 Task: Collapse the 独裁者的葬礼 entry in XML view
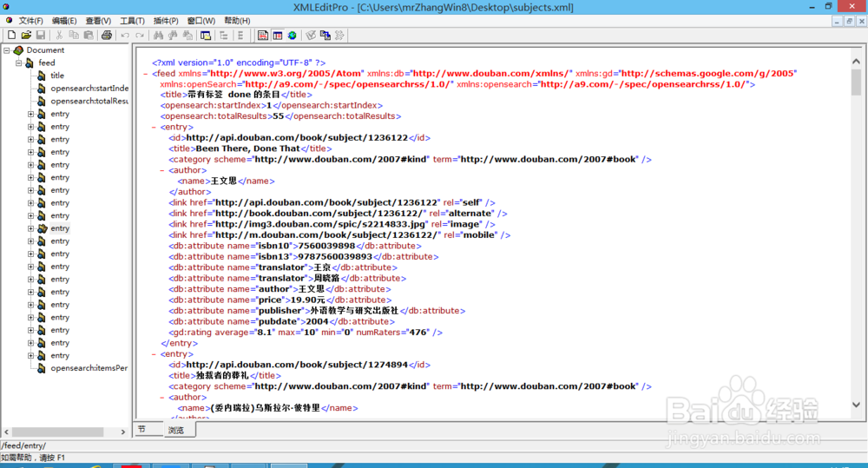tap(154, 354)
